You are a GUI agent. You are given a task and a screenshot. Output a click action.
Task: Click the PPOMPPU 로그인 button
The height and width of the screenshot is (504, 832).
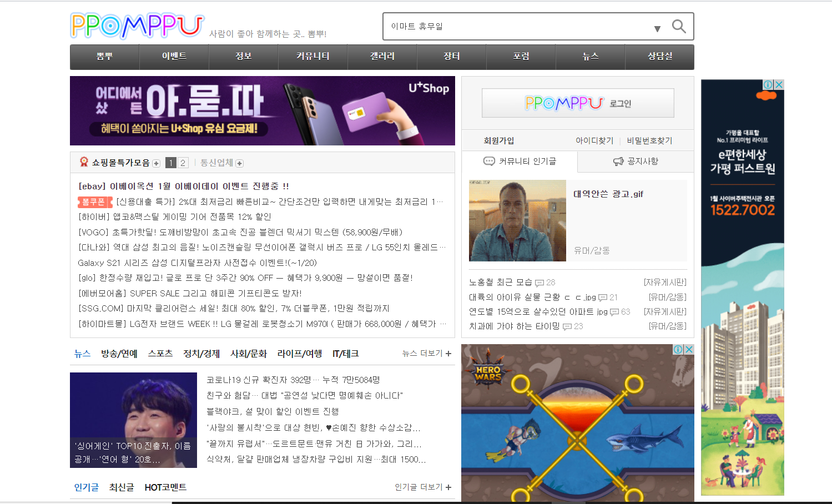coord(578,103)
